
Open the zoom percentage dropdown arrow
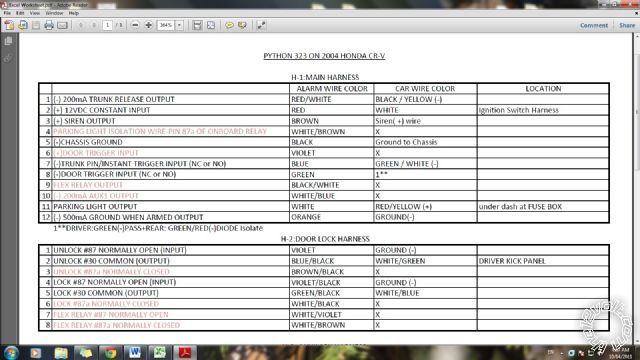[179, 25]
